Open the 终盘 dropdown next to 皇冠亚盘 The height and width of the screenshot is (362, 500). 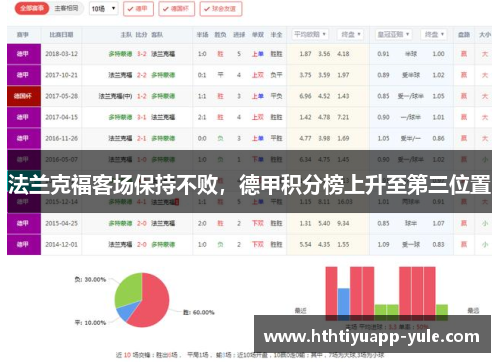pos(434,34)
